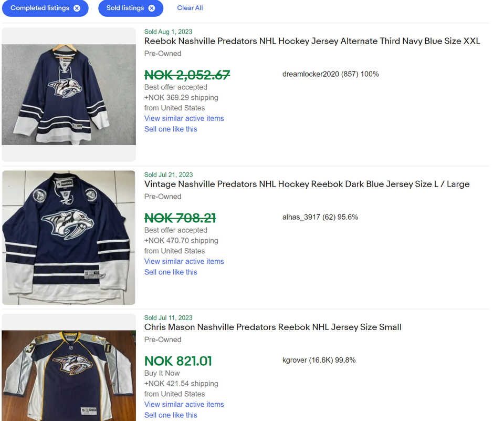Screen dimensions: 504x421
Task: Click the Chris Mason jersey thumbnail
Action: pyautogui.click(x=69, y=374)
